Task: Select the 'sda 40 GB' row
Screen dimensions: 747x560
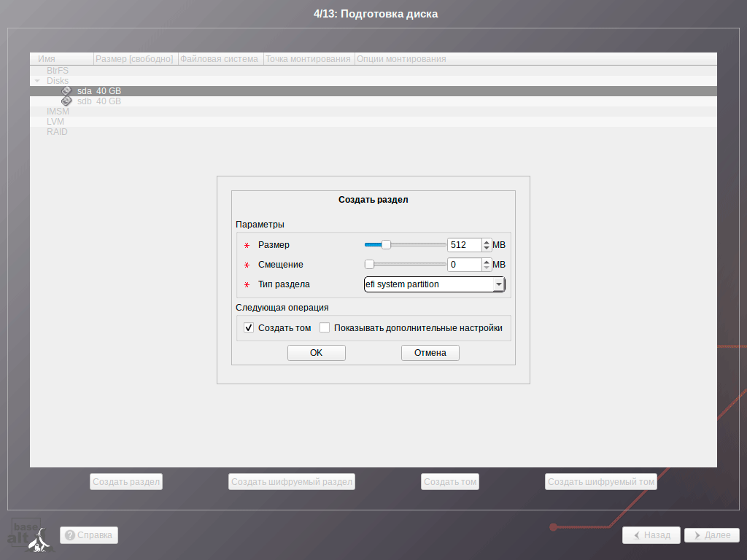Action: pyautogui.click(x=373, y=91)
